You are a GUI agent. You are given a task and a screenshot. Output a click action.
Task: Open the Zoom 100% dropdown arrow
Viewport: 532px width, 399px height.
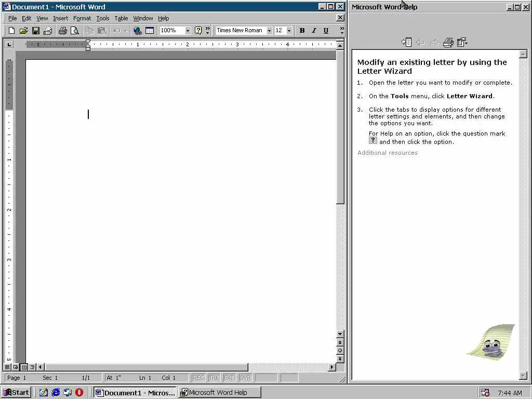tap(187, 31)
